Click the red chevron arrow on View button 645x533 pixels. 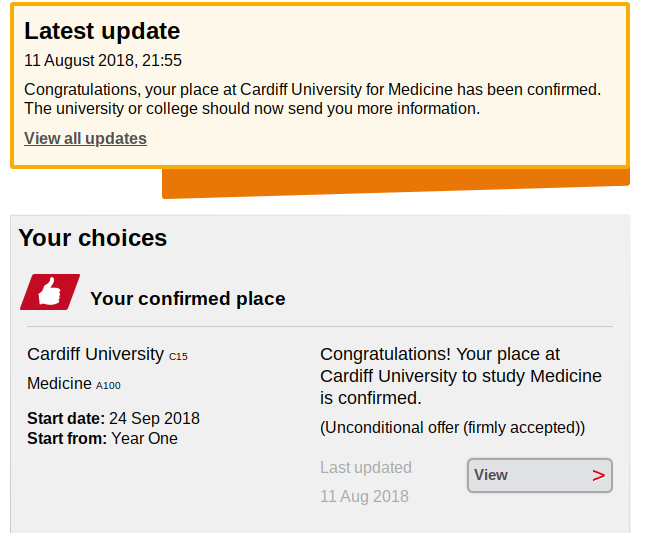[x=598, y=476]
